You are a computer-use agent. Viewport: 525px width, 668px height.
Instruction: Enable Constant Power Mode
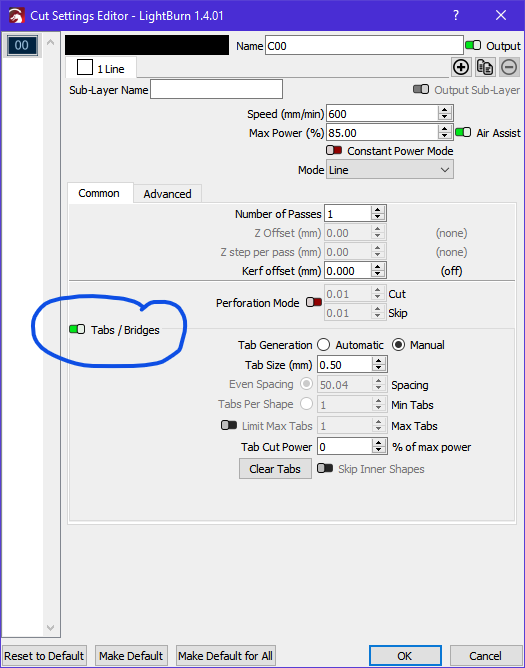[x=334, y=150]
